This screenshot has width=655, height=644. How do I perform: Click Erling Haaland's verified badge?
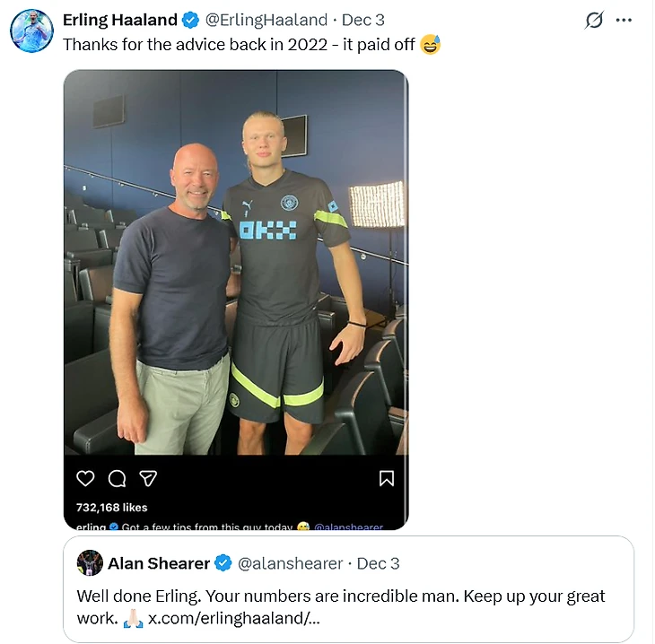(191, 21)
